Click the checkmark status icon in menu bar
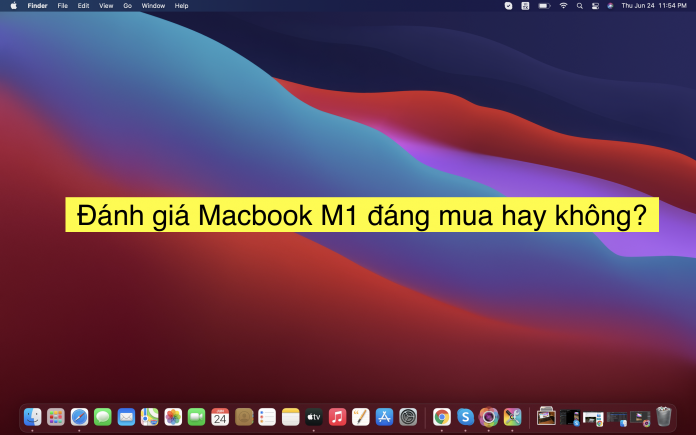The height and width of the screenshot is (435, 696). (509, 6)
